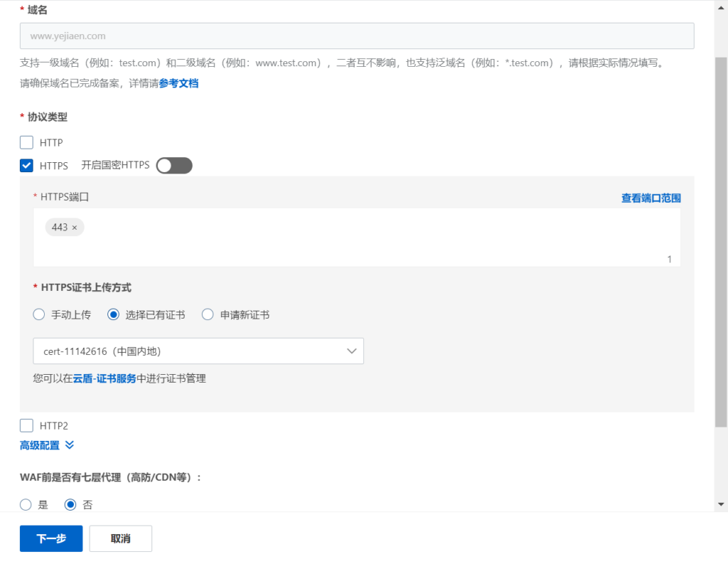This screenshot has height=564, width=728.
Task: Open the cert-11142616 certificate dropdown
Action: (x=198, y=351)
